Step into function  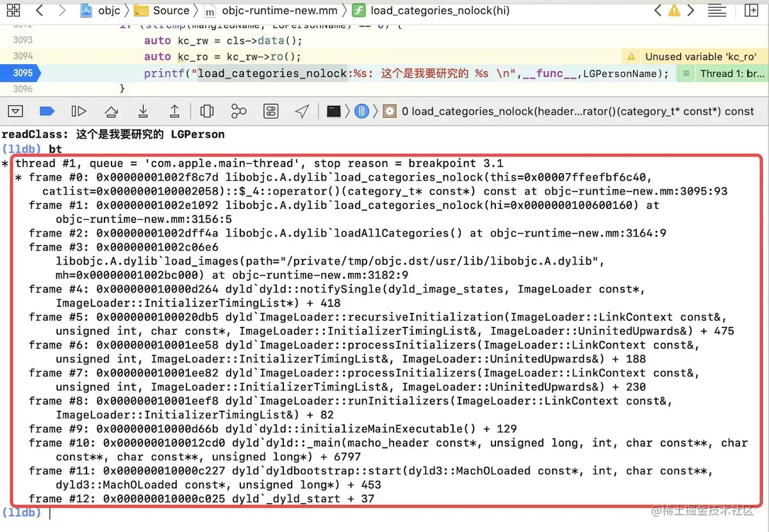143,112
